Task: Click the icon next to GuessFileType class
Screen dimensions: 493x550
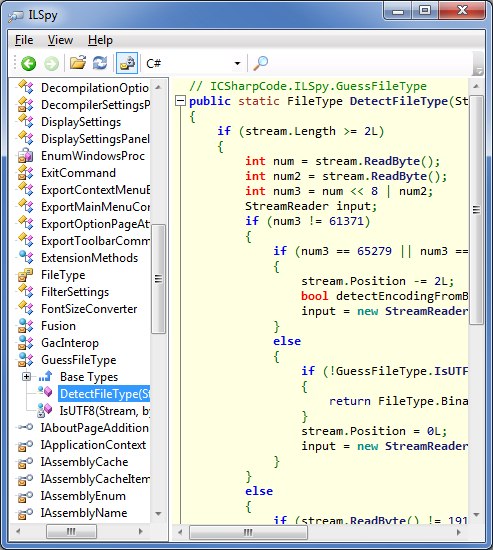Action: click(26, 360)
